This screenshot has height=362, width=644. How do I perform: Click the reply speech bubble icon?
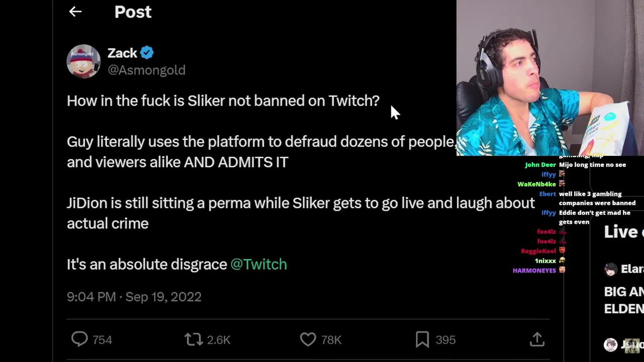tap(79, 339)
